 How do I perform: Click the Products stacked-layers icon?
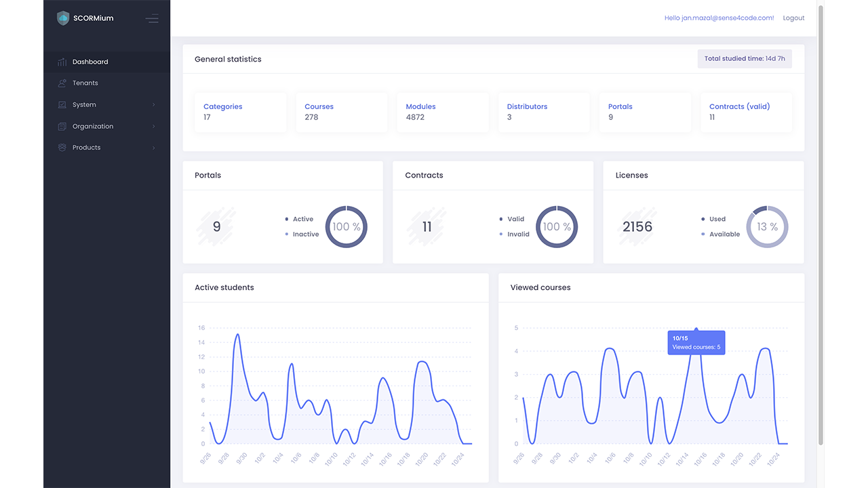pos(62,148)
